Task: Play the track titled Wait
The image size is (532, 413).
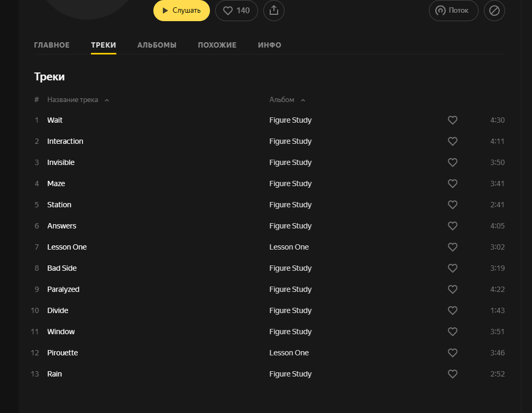Action: click(x=54, y=120)
